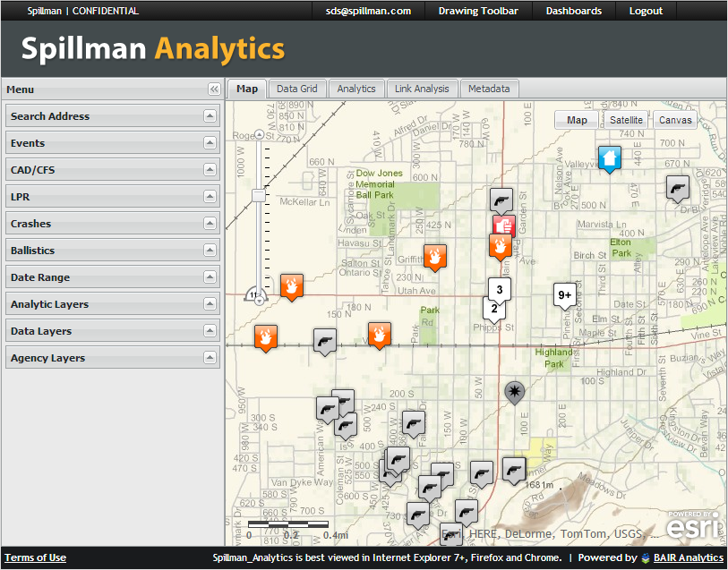
Task: Expand the Date Range section
Action: (x=210, y=277)
